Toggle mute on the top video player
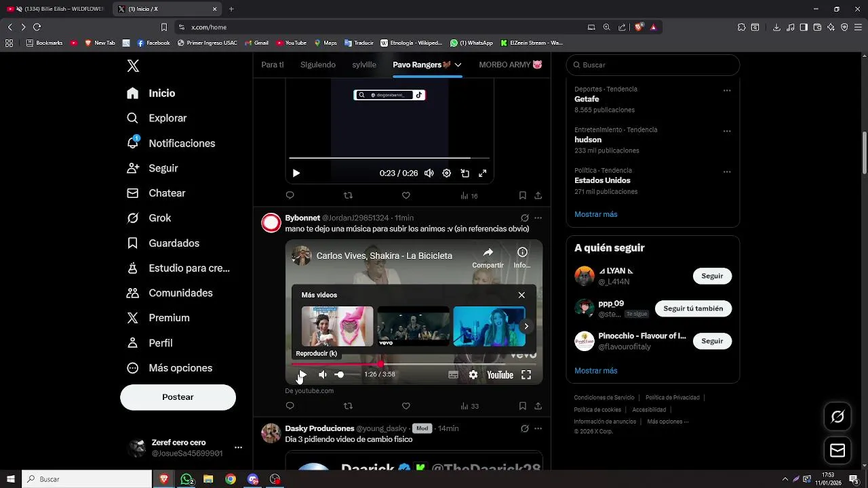 pyautogui.click(x=429, y=174)
